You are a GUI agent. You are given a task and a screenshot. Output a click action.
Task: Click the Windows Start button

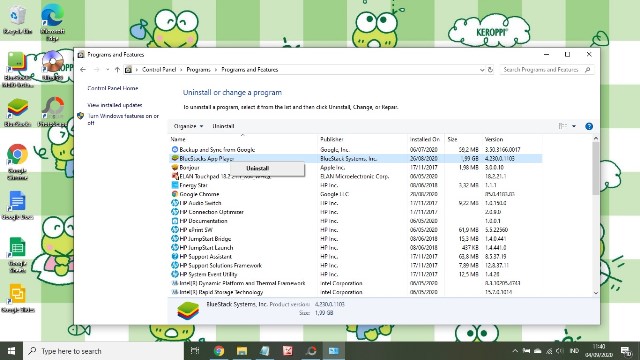[11, 351]
